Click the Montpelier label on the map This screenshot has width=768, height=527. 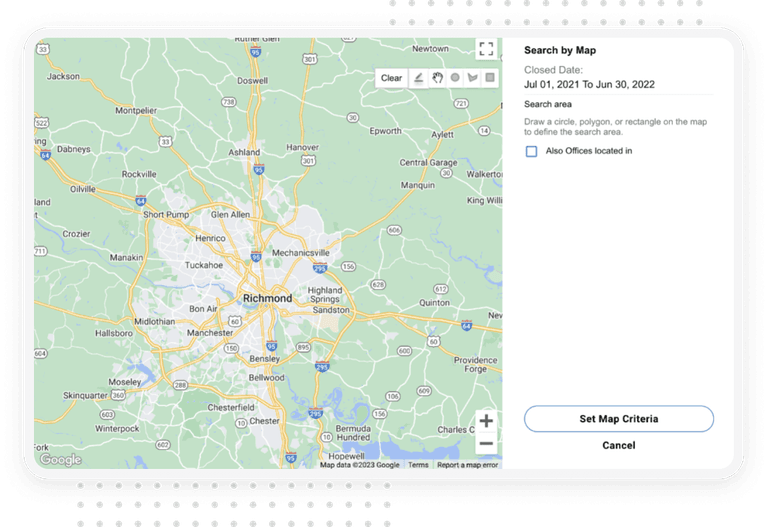point(136,111)
